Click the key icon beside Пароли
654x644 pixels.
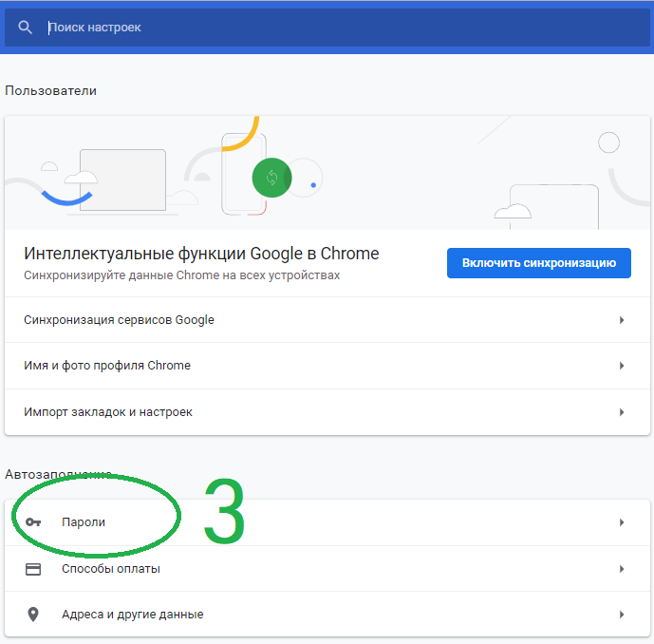(33, 522)
